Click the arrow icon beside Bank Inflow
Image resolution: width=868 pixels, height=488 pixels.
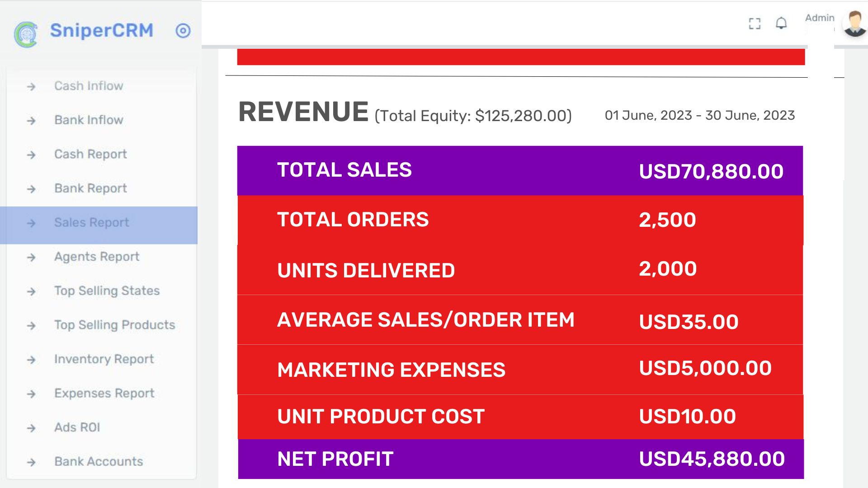(x=31, y=121)
